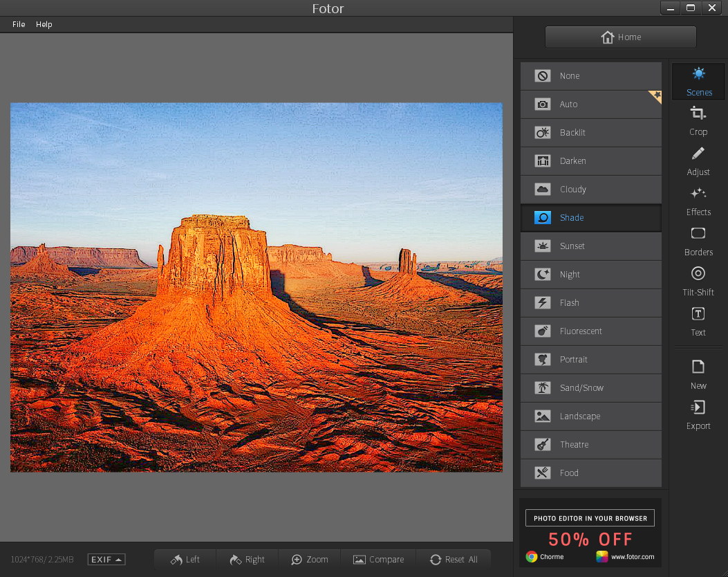Click the www.fotor.com link
Image resolution: width=728 pixels, height=577 pixels.
633,556
